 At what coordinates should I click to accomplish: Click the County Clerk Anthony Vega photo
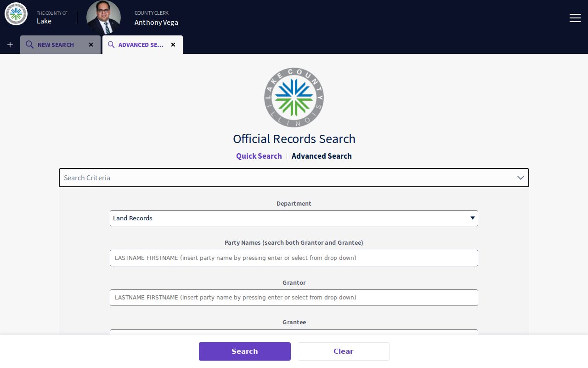pos(104,17)
